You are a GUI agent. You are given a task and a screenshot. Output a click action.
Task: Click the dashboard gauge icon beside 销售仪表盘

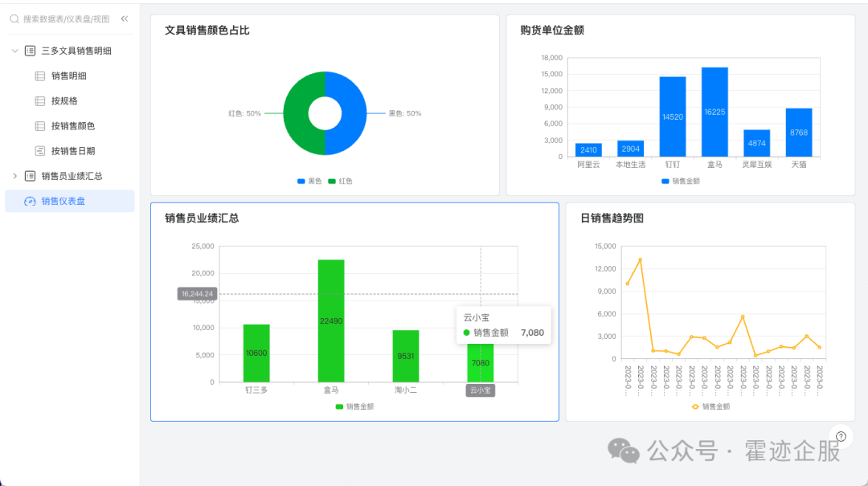31,202
